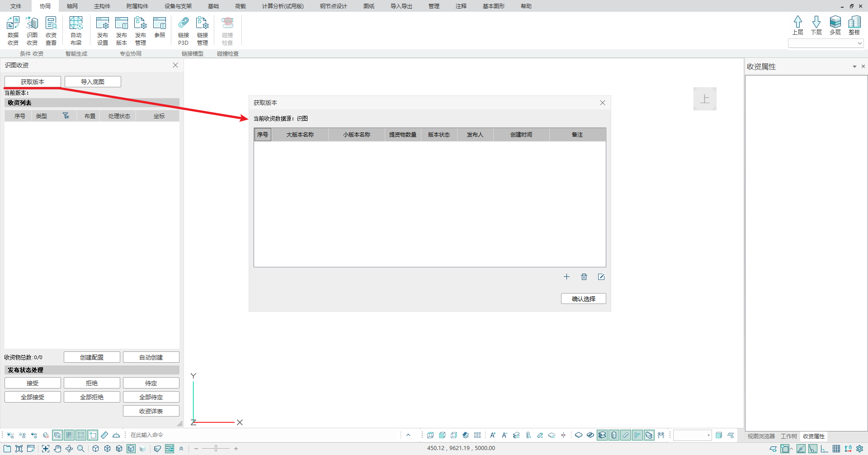Image resolution: width=868 pixels, height=455 pixels.
Task: Click the zoom slider handle in status bar
Action: pos(216,449)
